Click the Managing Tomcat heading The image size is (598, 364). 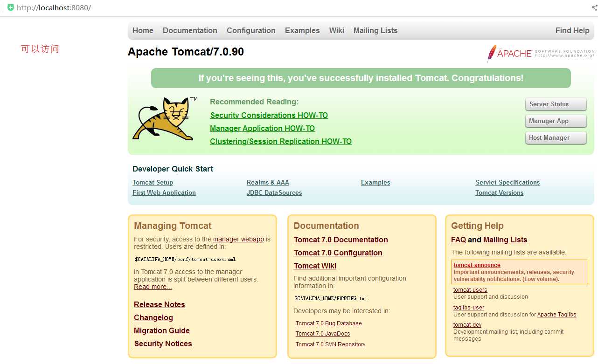point(173,226)
